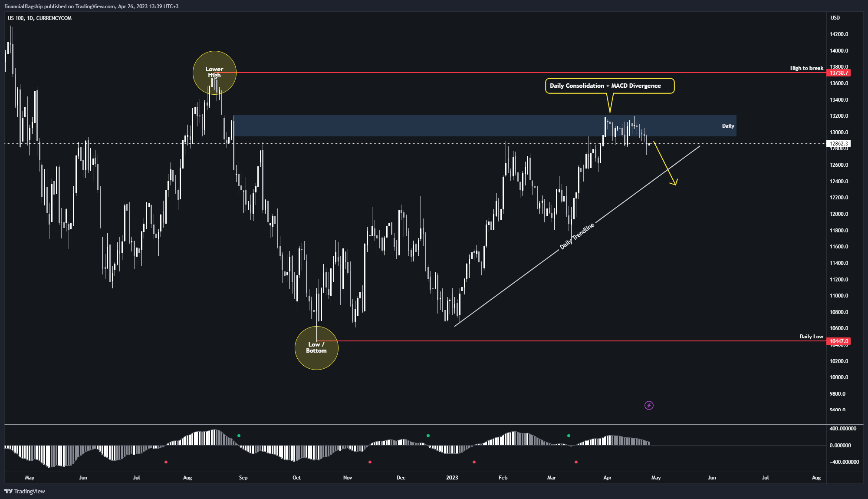Click the financialflagship published header text
The height and width of the screenshot is (499, 868).
pyautogui.click(x=92, y=7)
